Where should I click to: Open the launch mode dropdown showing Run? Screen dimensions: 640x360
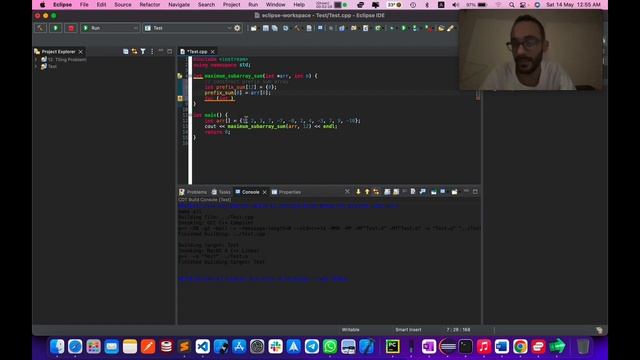click(x=110, y=28)
